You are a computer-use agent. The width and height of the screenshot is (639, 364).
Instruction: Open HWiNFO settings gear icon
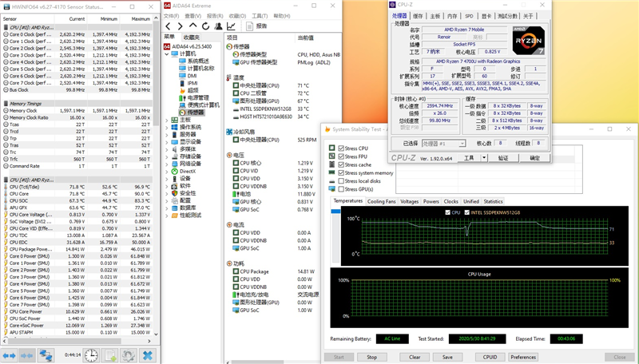pyautogui.click(x=129, y=354)
